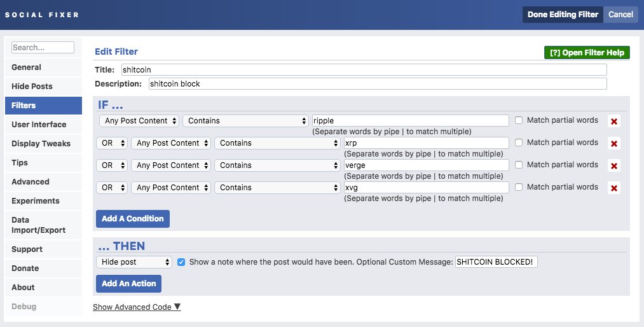The width and height of the screenshot is (644, 327).
Task: Open Display Tweaks tab
Action: (x=43, y=144)
